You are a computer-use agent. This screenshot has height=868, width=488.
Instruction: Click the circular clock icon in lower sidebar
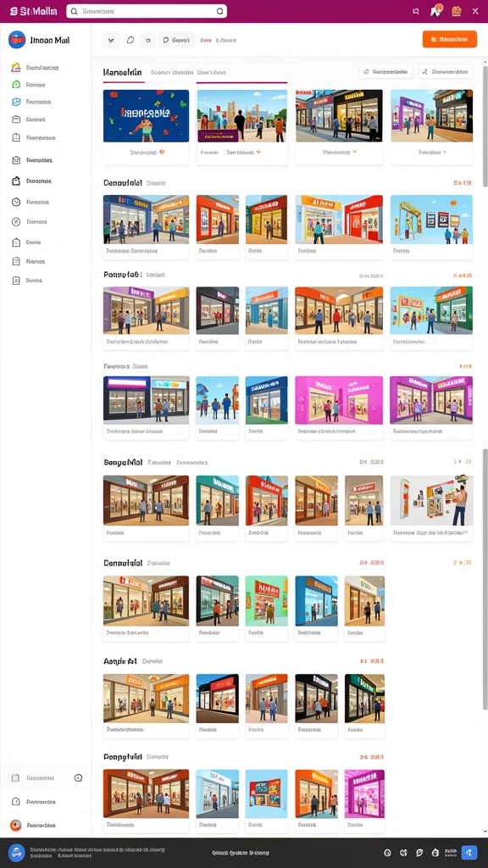(79, 778)
